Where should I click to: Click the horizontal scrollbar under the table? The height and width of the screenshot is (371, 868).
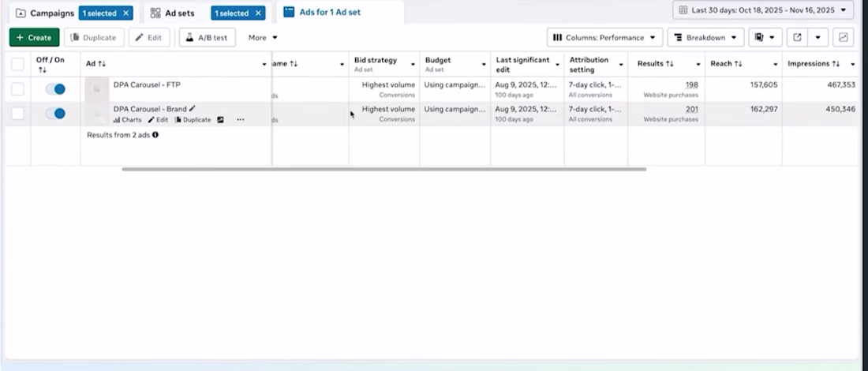tap(384, 169)
